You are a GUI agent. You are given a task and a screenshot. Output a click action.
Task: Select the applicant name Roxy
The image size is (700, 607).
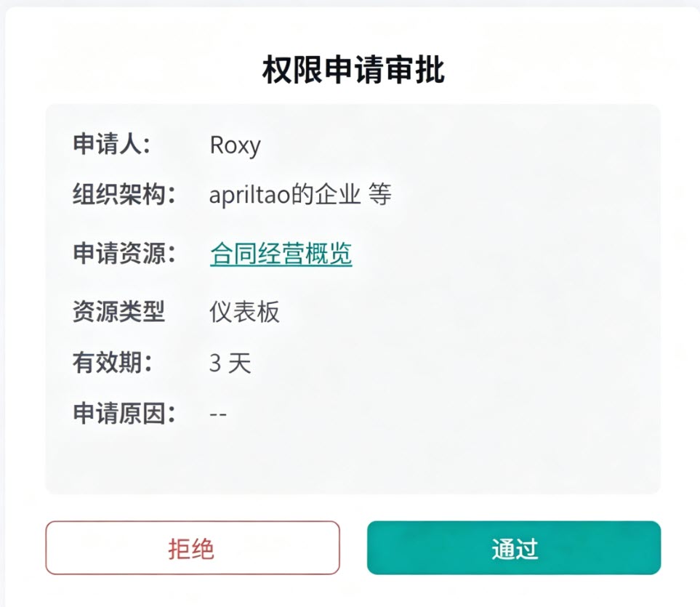coord(236,145)
